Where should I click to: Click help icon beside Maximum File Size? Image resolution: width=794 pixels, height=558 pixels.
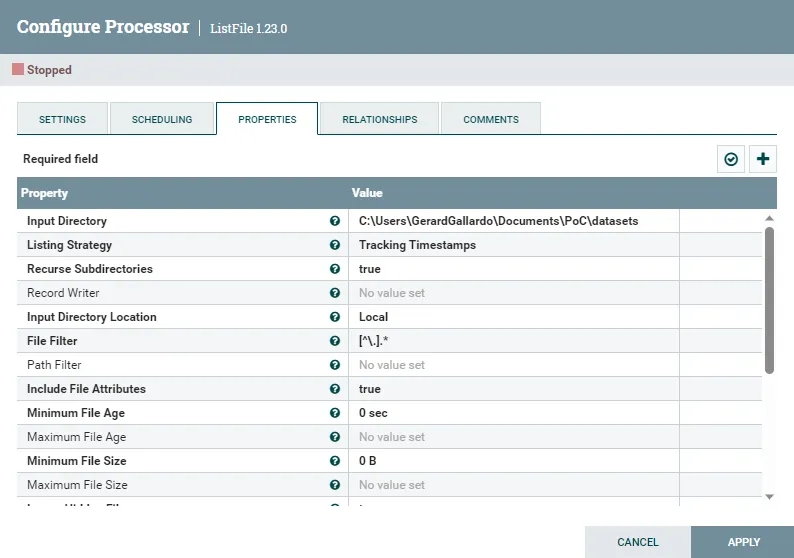coord(335,485)
